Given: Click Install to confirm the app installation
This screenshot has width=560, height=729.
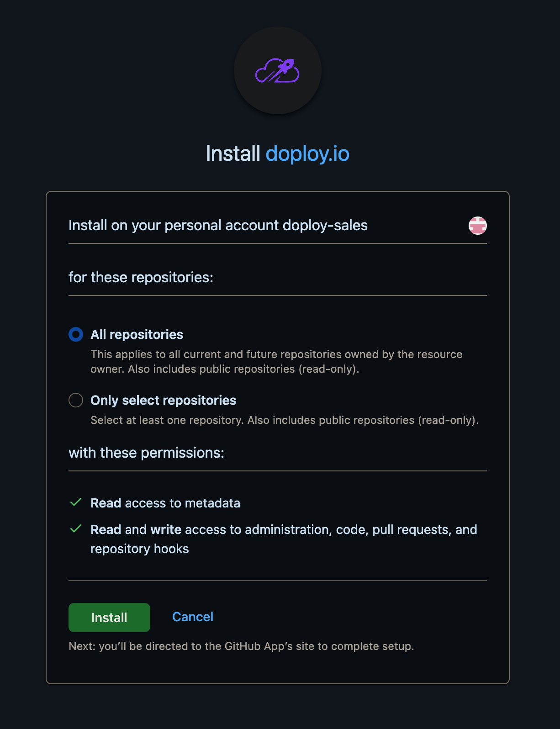Looking at the screenshot, I should pyautogui.click(x=109, y=617).
